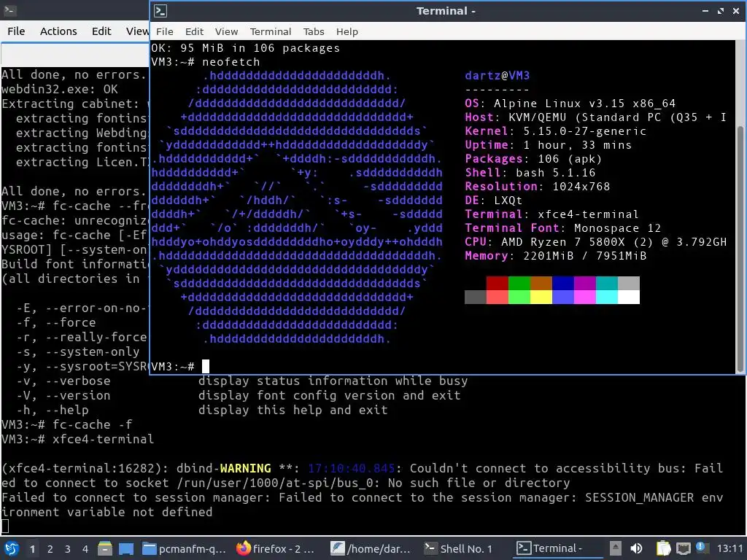
Task: Click the Terminal Font 'Monospace 12' text
Action: click(x=617, y=228)
